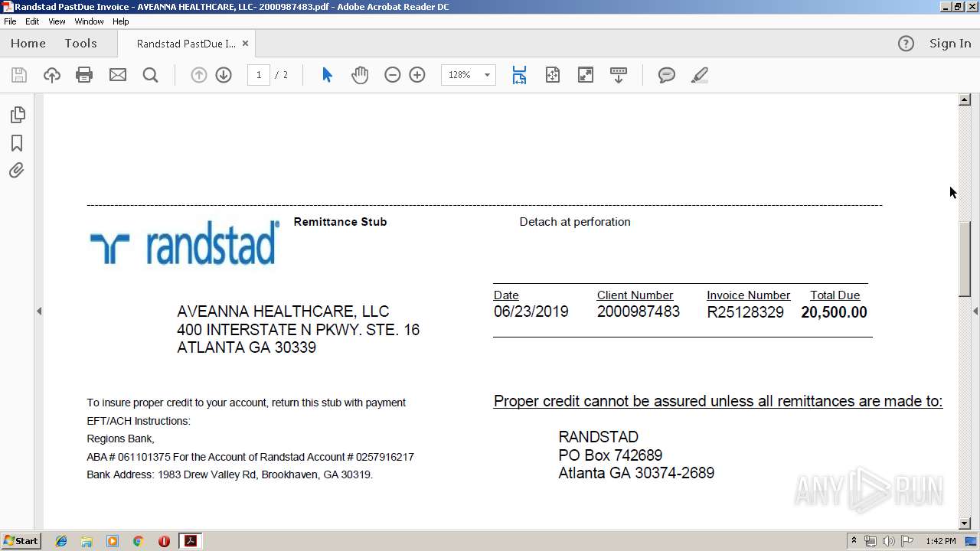Launch Google Chrome from taskbar
980x551 pixels.
tap(138, 541)
